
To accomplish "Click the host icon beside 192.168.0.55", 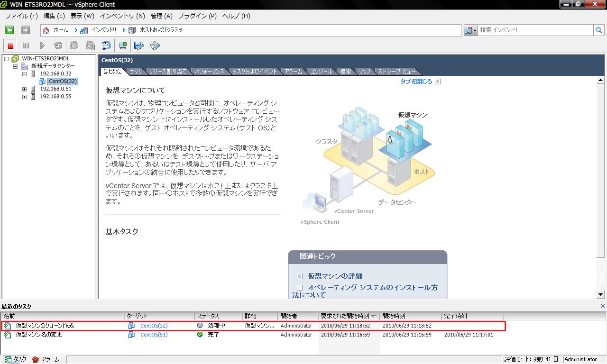I will (x=33, y=97).
